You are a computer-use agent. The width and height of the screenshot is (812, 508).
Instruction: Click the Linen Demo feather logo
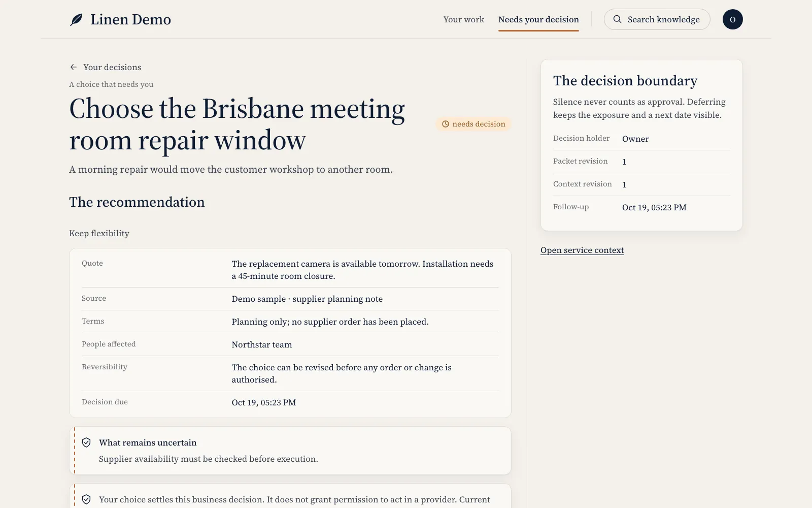[76, 20]
